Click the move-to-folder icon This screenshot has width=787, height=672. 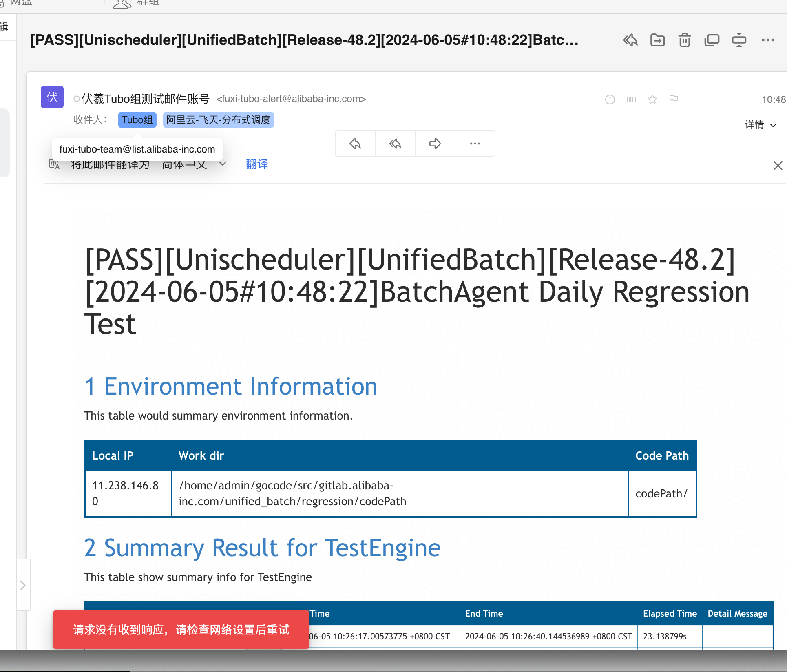click(657, 40)
